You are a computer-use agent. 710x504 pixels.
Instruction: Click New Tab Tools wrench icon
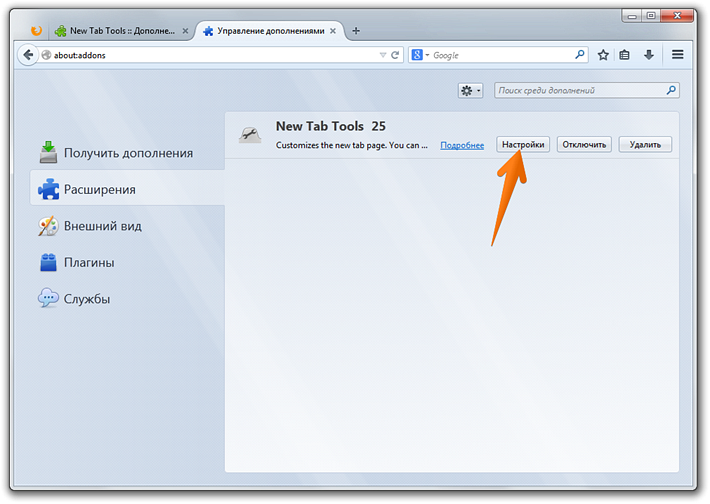[x=250, y=134]
